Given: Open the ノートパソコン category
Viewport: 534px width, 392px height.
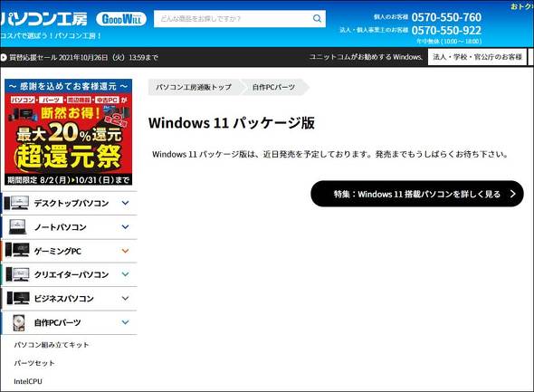Looking at the screenshot, I should [x=61, y=227].
